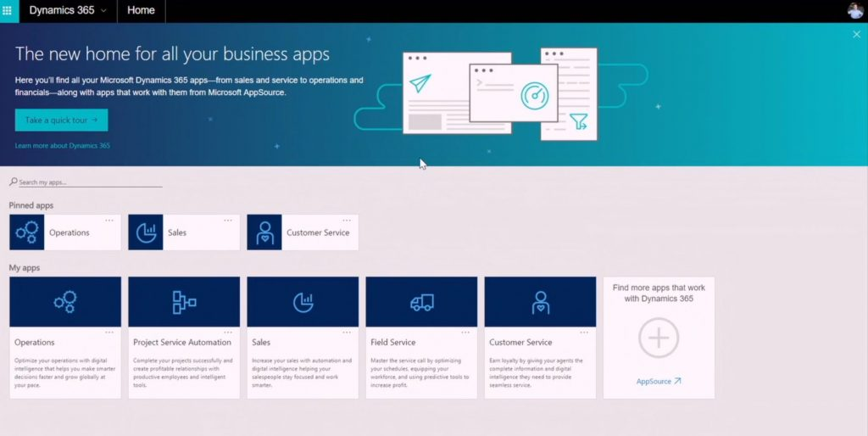Open more options on pinned Sales tile
This screenshot has height=436, width=868.
[228, 221]
